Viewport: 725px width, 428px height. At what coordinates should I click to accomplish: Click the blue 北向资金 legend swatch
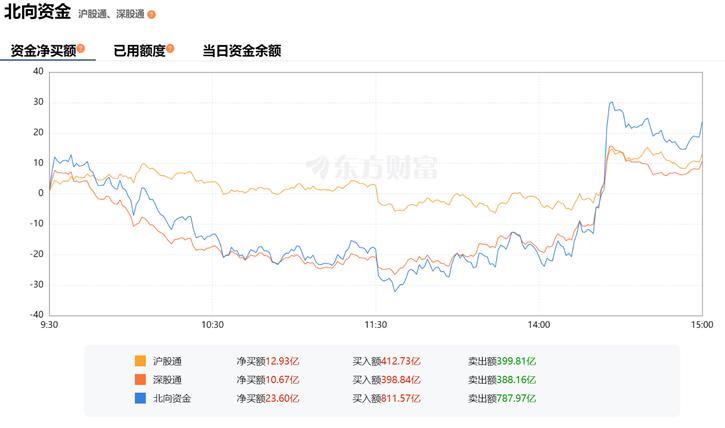point(140,398)
